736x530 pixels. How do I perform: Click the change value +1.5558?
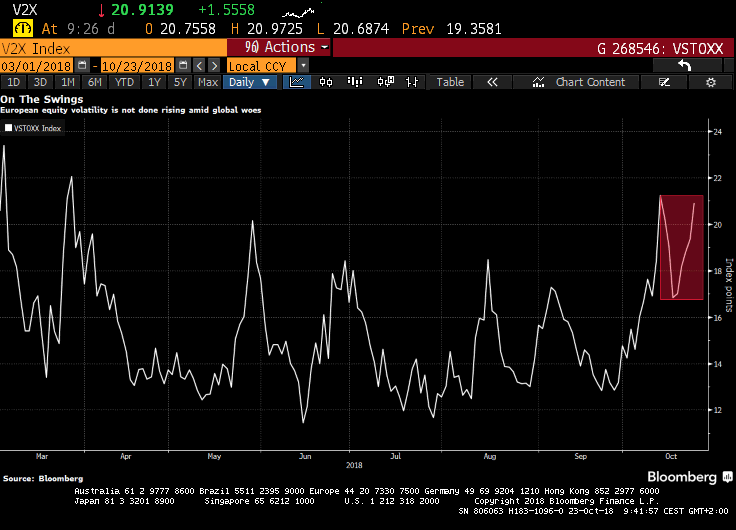pos(226,10)
